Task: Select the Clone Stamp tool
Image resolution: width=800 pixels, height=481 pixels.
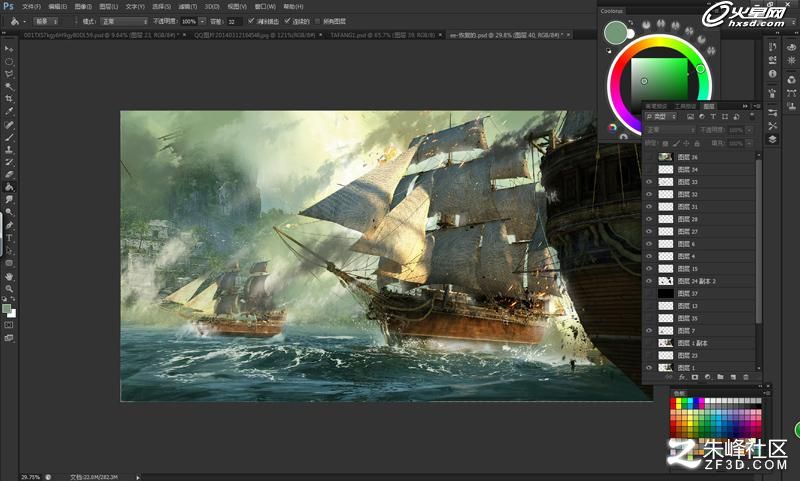Action: pos(9,149)
